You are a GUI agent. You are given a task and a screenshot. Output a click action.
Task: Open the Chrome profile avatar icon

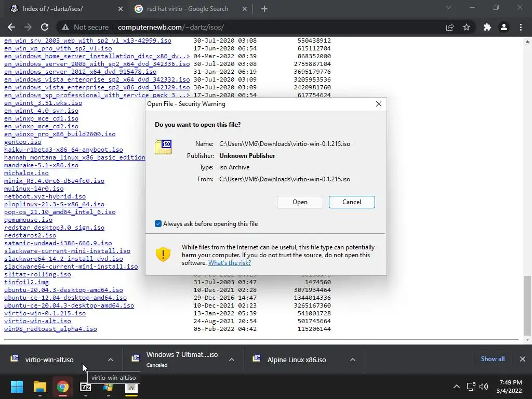click(504, 27)
